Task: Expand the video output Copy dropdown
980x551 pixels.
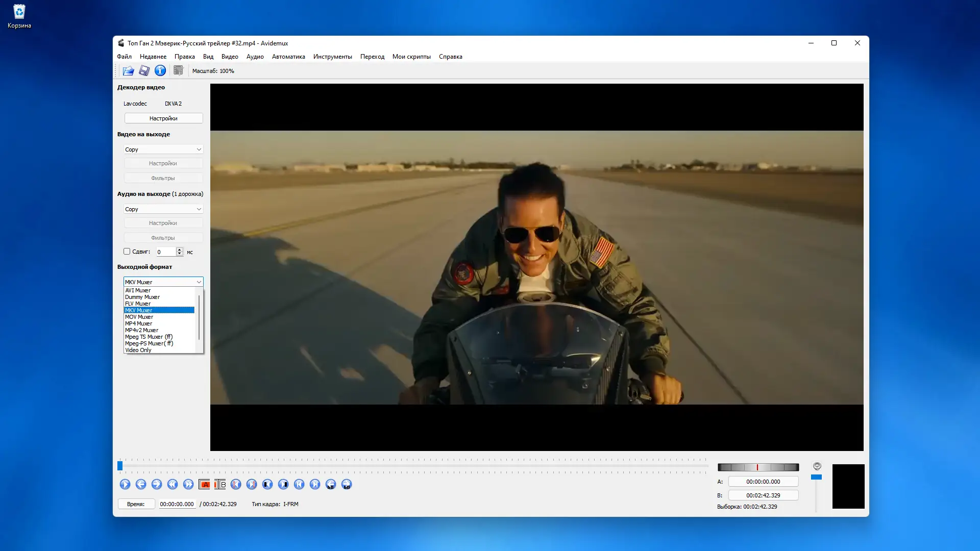Action: pyautogui.click(x=163, y=149)
